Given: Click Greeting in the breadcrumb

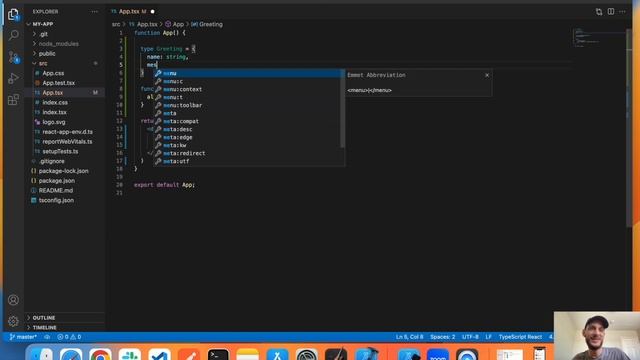Looking at the screenshot, I should click(x=207, y=24).
